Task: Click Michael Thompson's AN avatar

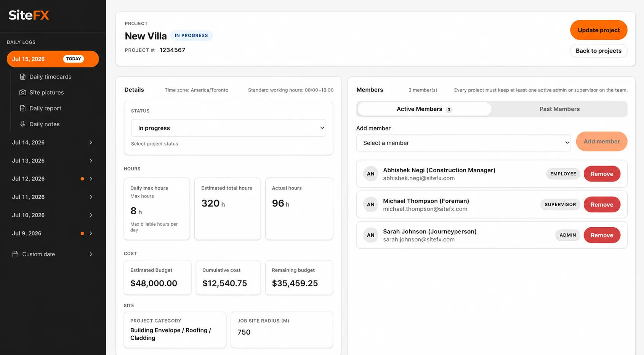Action: tap(370, 204)
